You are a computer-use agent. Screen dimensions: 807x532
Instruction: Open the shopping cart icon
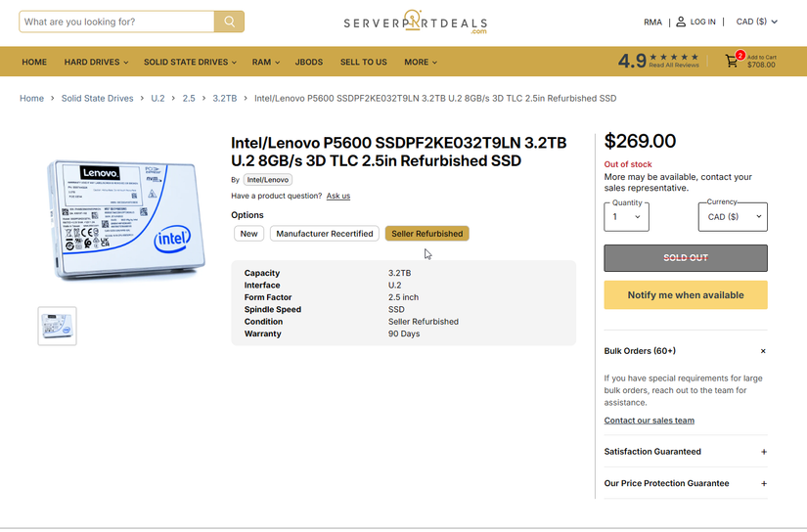(731, 62)
